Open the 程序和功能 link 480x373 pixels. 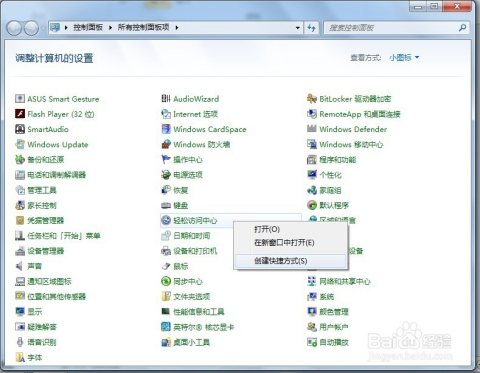(338, 160)
